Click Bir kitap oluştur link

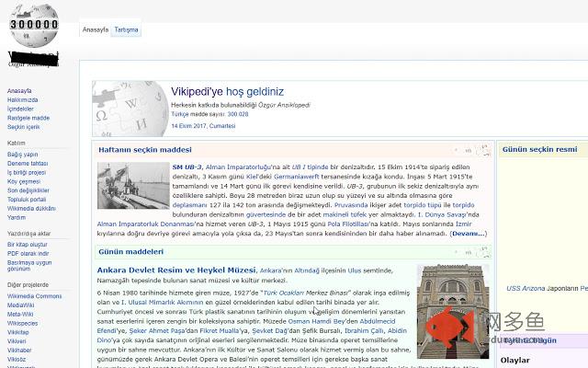click(28, 245)
